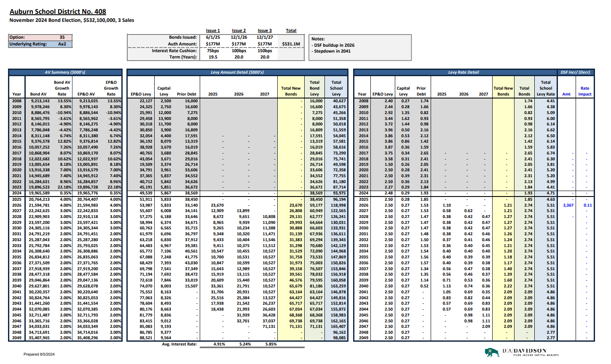Viewport: 611px width, 364px height.
Task: Click the issue date '12/1/26'
Action: [x=239, y=37]
